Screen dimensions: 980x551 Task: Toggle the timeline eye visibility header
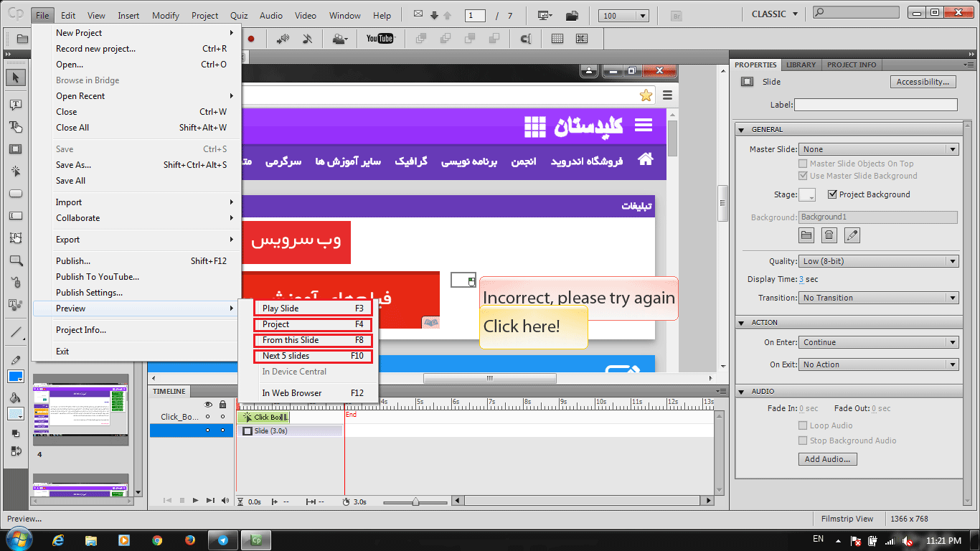[x=209, y=405]
